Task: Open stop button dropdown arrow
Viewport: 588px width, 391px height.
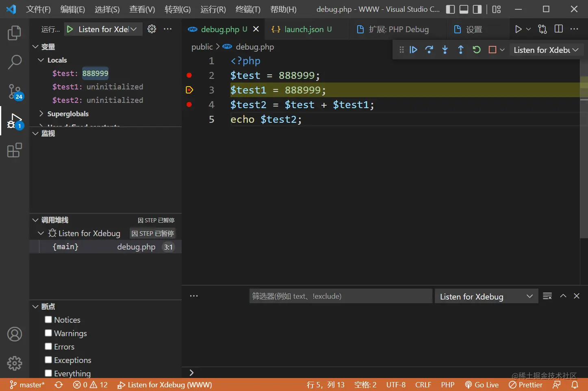Action: (x=502, y=50)
